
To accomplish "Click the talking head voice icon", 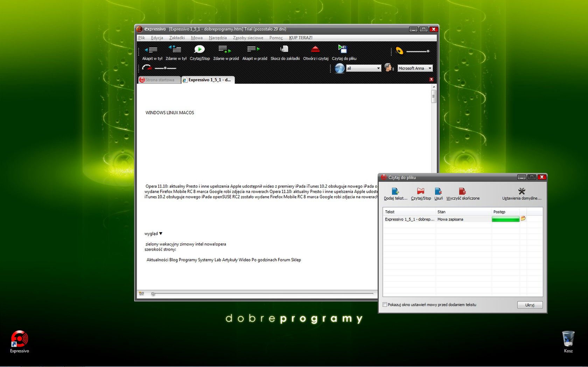I will coord(389,68).
